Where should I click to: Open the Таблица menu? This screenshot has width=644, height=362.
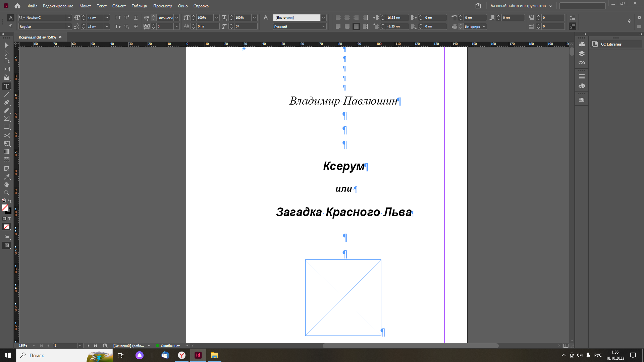139,6
